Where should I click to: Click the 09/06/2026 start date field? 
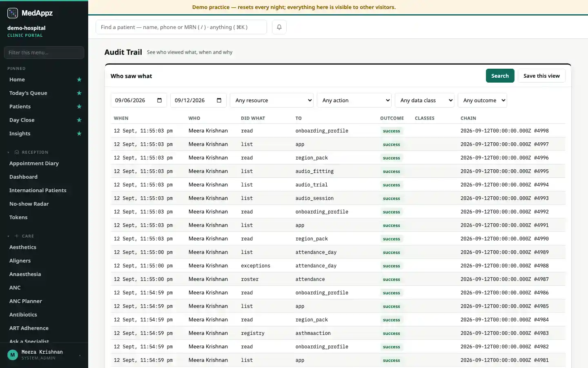(x=139, y=100)
